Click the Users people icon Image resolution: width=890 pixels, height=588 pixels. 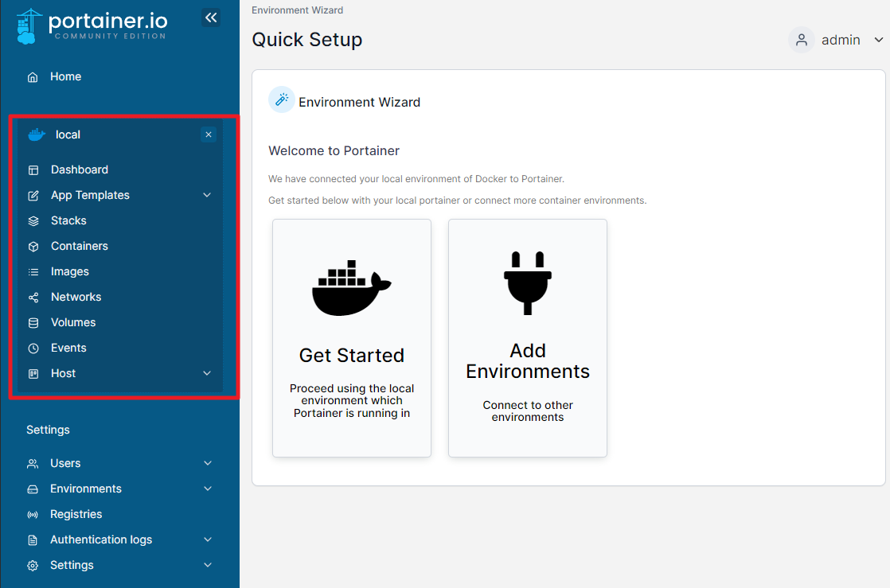pos(33,464)
